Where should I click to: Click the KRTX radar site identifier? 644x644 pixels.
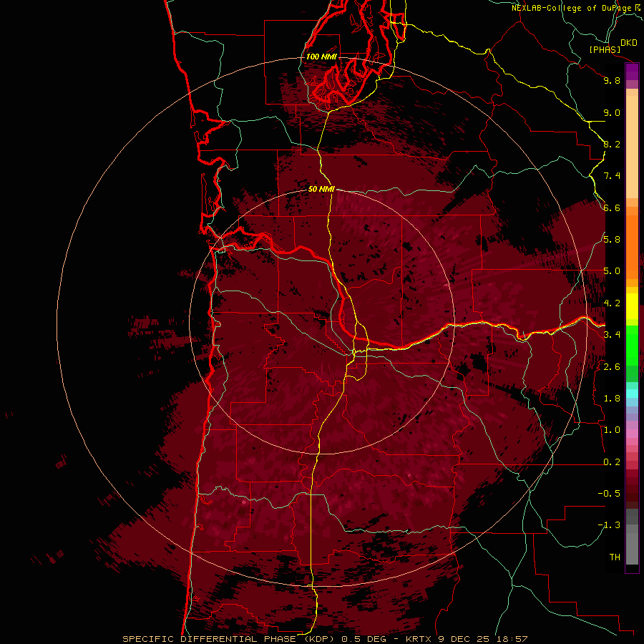(419, 639)
